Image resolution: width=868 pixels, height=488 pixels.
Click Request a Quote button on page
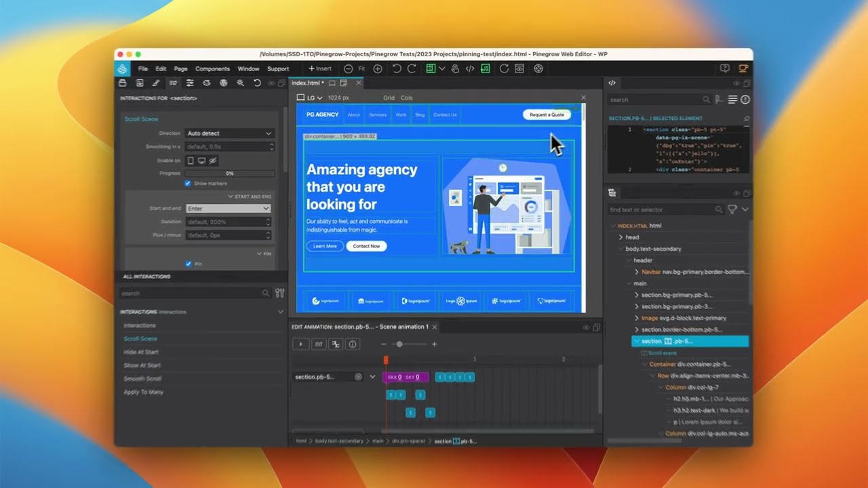pos(547,115)
